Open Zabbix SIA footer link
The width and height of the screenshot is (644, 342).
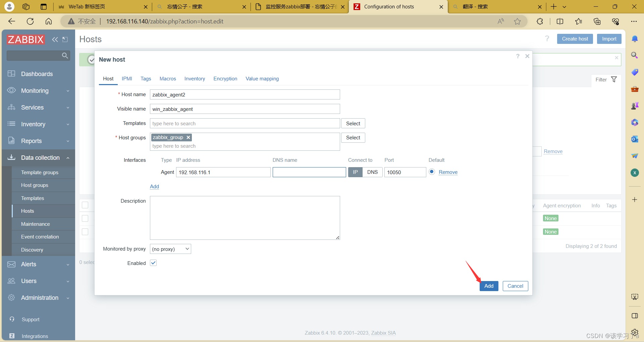click(383, 333)
